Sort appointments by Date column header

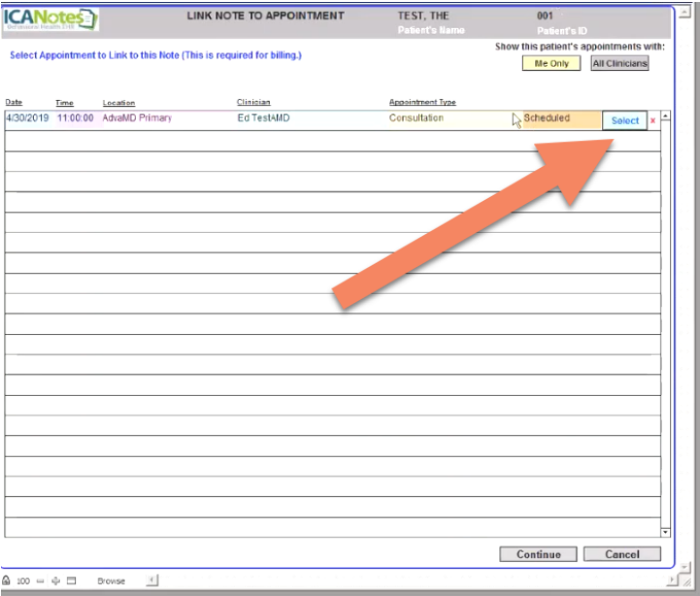pos(14,102)
